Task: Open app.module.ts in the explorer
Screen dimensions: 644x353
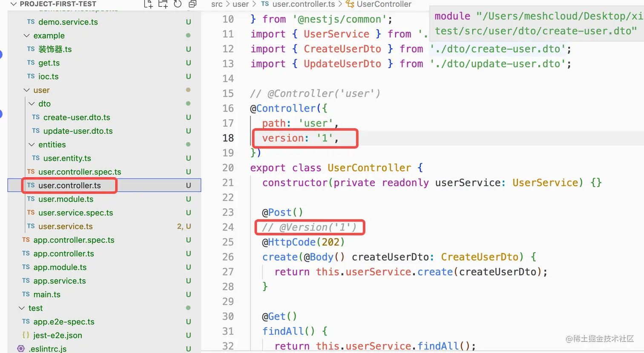Action: [x=60, y=267]
